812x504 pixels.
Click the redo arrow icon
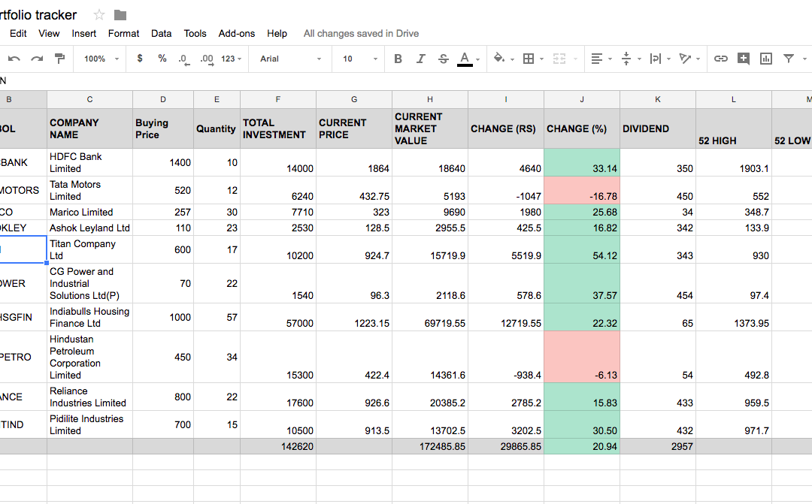(x=37, y=59)
